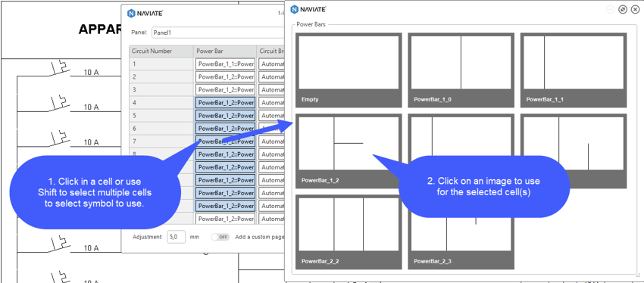Screen dimensions: 644x283
Task: Close the Power Bars selection window
Action: click(x=635, y=9)
